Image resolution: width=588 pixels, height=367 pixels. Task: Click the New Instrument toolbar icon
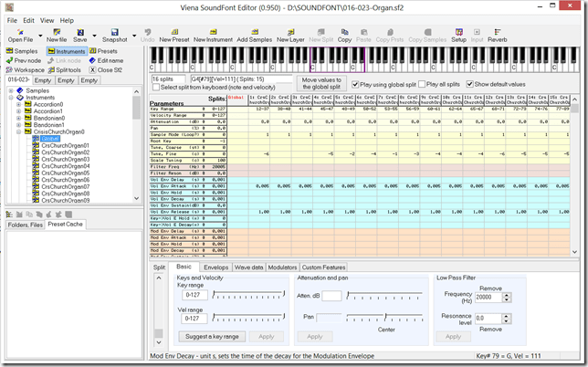point(212,34)
